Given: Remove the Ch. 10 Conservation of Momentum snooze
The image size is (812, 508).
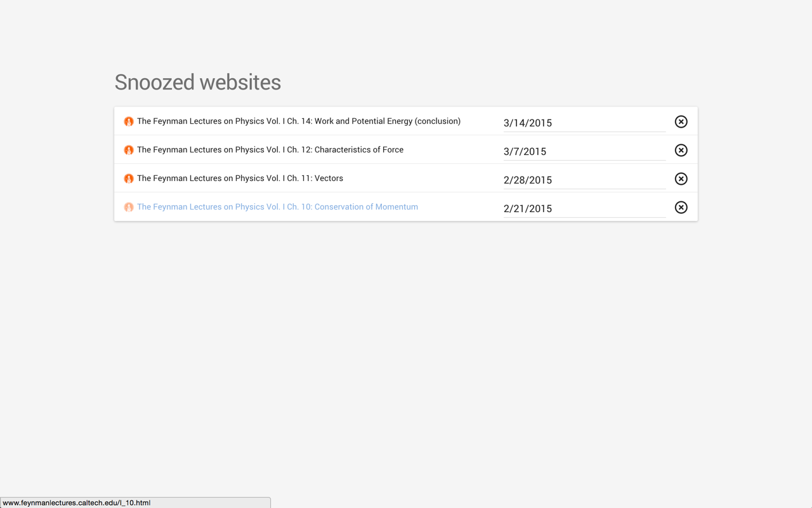Looking at the screenshot, I should click(x=681, y=207).
